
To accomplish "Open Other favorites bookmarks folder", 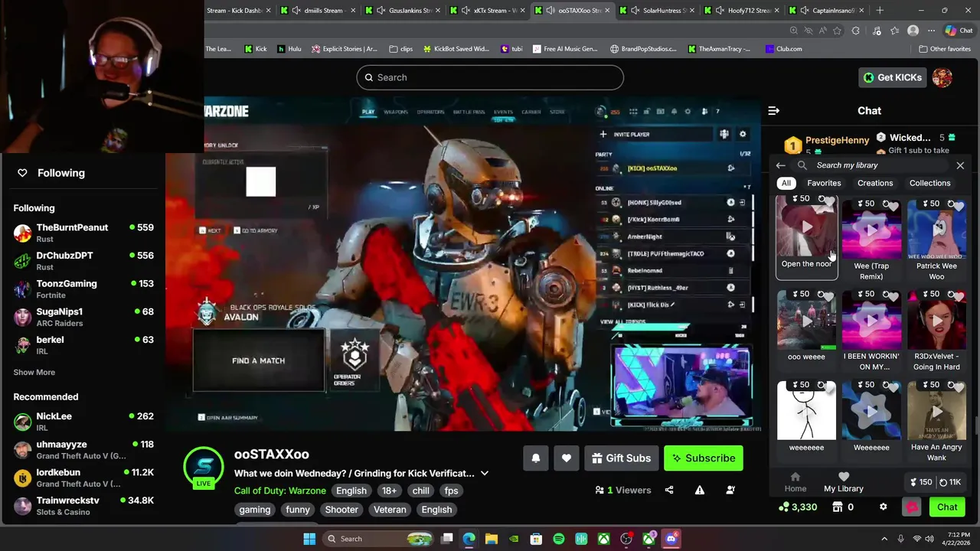I will click(x=945, y=49).
